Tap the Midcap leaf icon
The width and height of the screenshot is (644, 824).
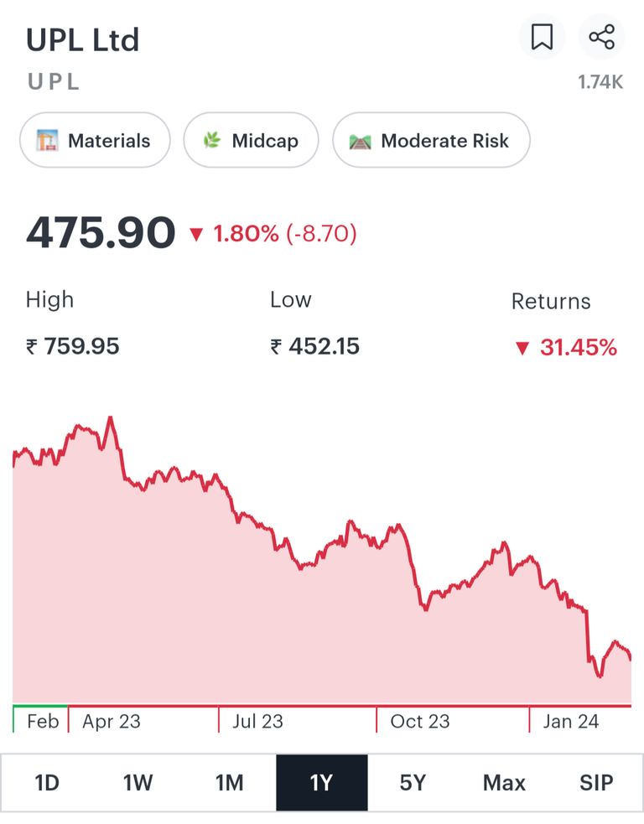tap(211, 140)
